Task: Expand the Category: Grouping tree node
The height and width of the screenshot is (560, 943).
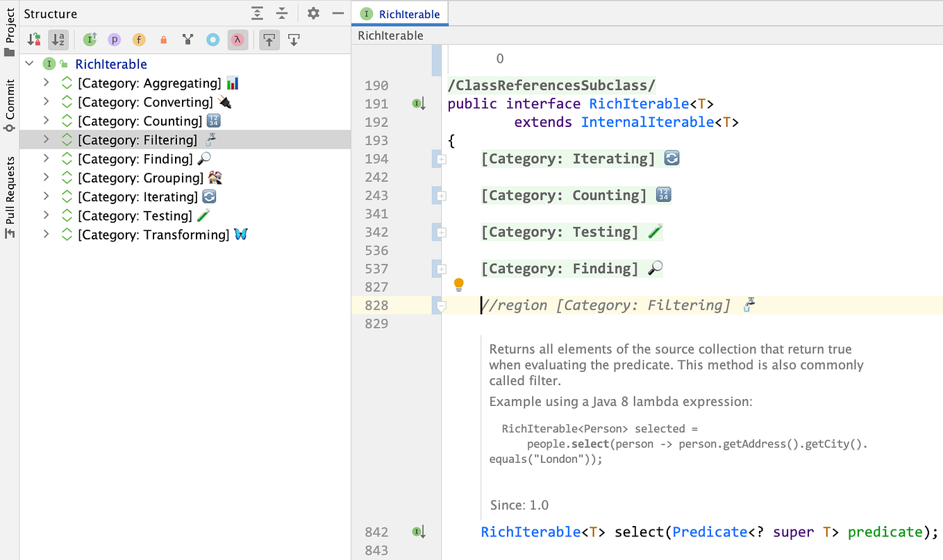Action: 45,178
